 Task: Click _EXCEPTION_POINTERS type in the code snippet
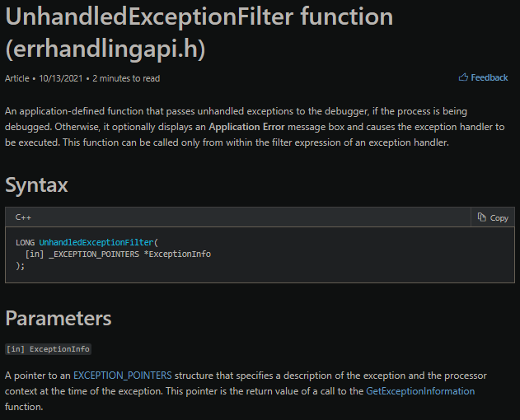click(x=93, y=254)
